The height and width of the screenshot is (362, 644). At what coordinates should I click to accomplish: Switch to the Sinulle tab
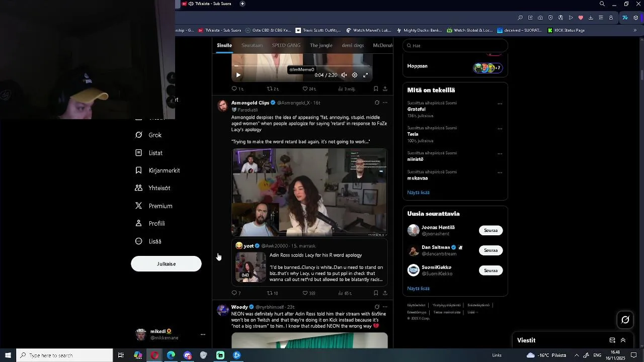pos(224,45)
